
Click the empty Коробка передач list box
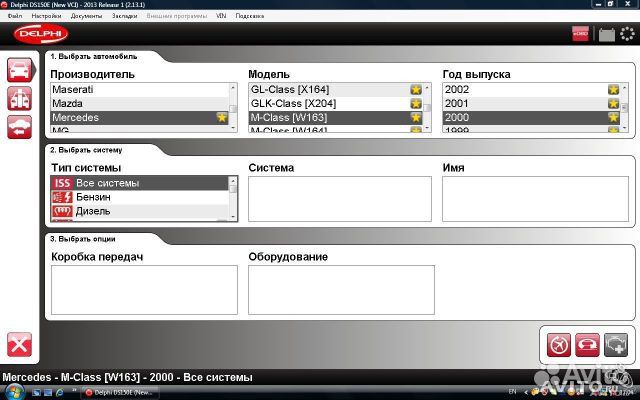point(144,290)
